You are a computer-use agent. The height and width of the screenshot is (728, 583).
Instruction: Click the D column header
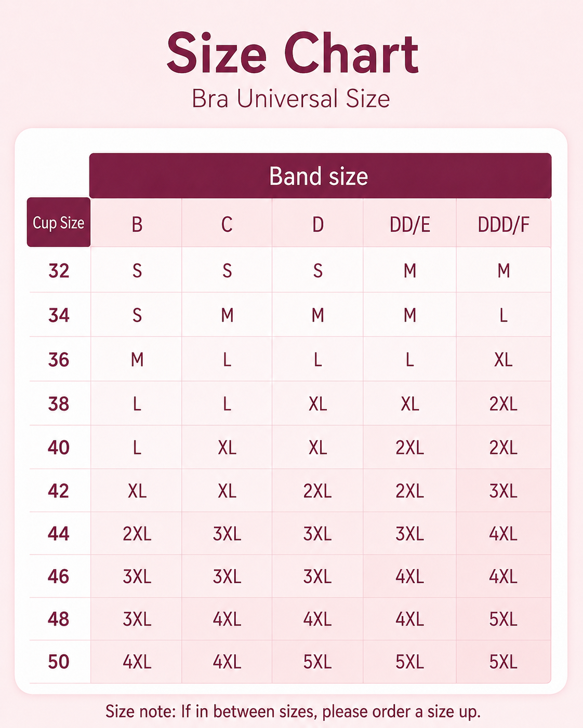pyautogui.click(x=317, y=224)
